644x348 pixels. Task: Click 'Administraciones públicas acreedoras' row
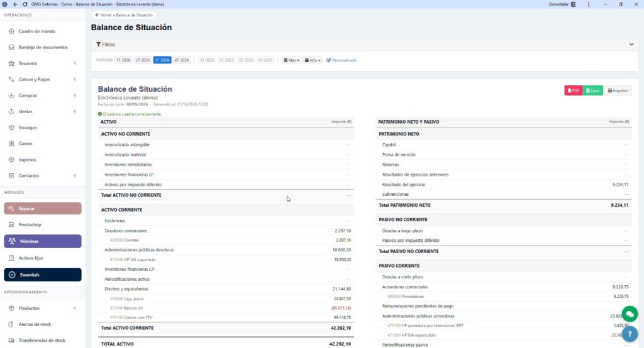coord(504,316)
